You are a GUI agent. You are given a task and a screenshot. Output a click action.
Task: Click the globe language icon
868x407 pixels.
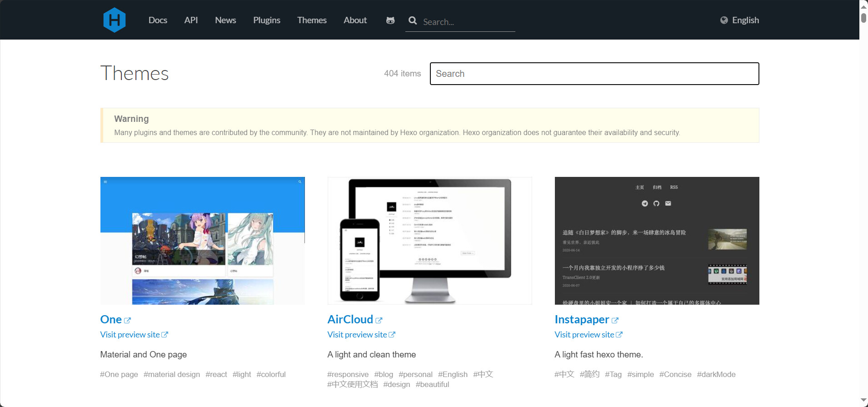coord(724,20)
